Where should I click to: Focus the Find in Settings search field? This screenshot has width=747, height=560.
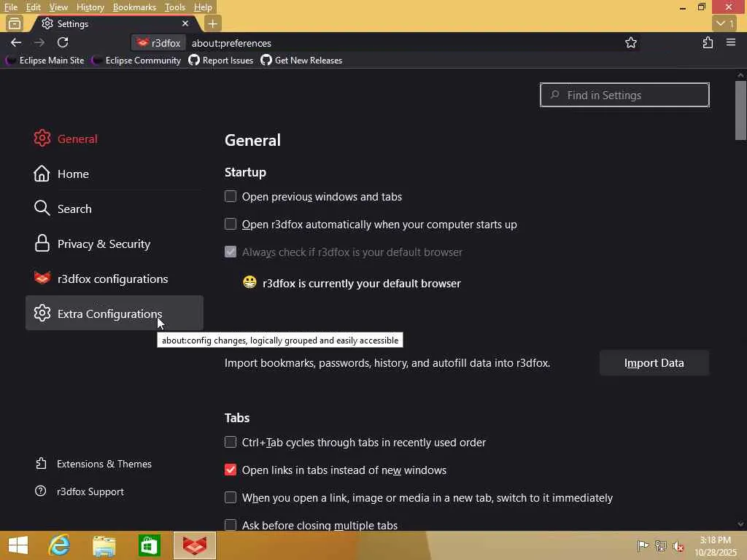(624, 95)
